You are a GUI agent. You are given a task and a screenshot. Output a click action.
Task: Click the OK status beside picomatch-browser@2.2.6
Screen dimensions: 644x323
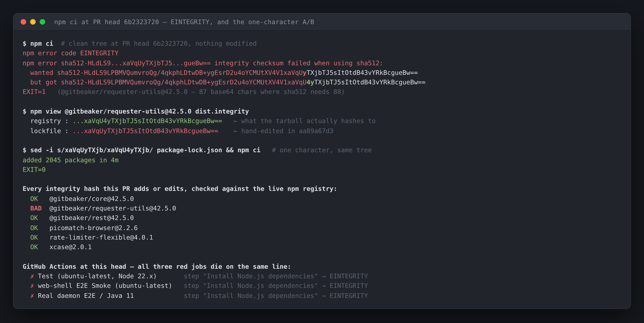click(34, 228)
